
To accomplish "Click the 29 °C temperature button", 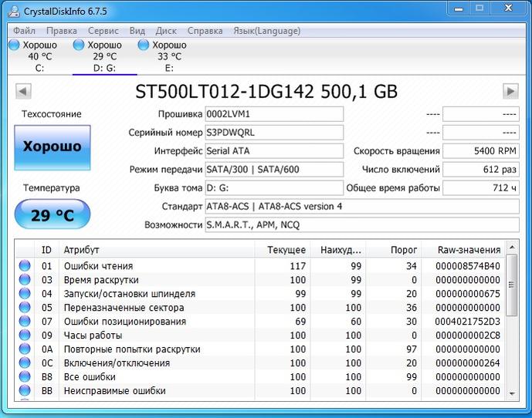I will (53, 214).
